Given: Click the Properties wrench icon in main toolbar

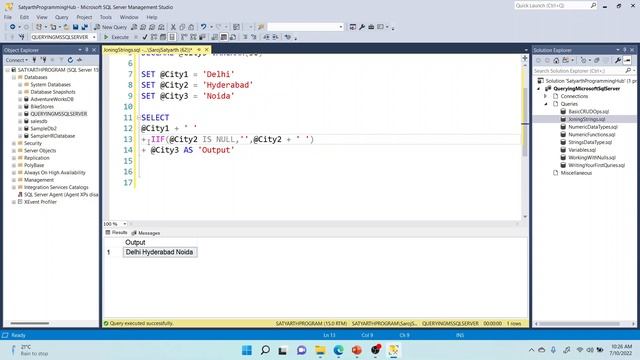Looking at the screenshot, I should (362, 27).
